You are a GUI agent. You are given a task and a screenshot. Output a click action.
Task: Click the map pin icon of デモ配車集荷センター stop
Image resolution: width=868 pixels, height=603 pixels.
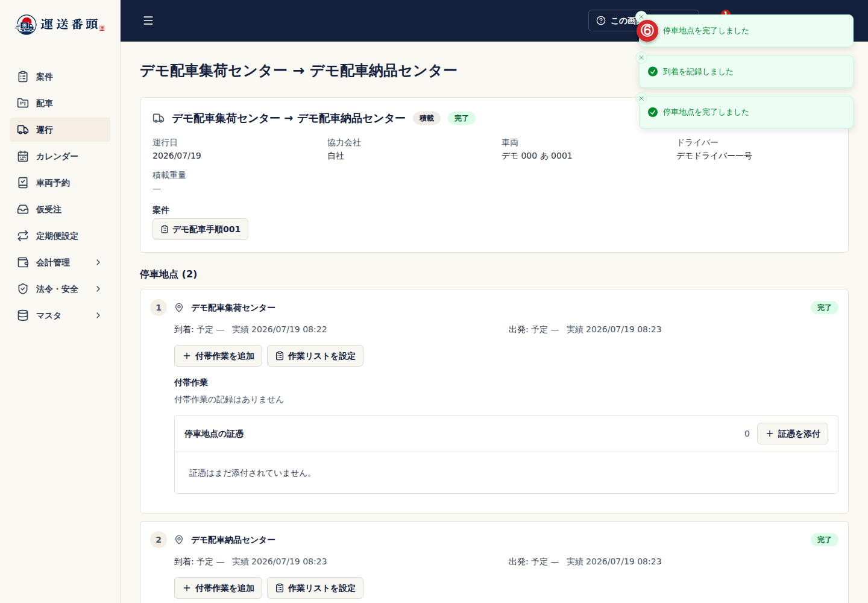click(x=179, y=308)
